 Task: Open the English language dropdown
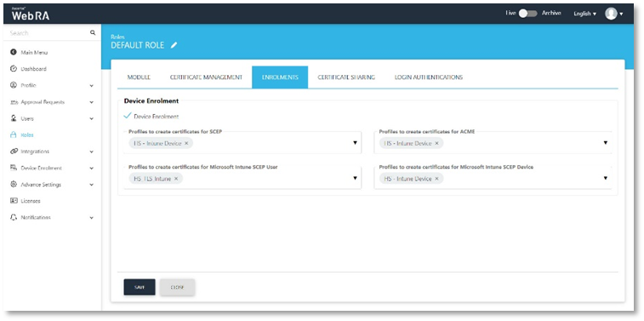pos(584,14)
